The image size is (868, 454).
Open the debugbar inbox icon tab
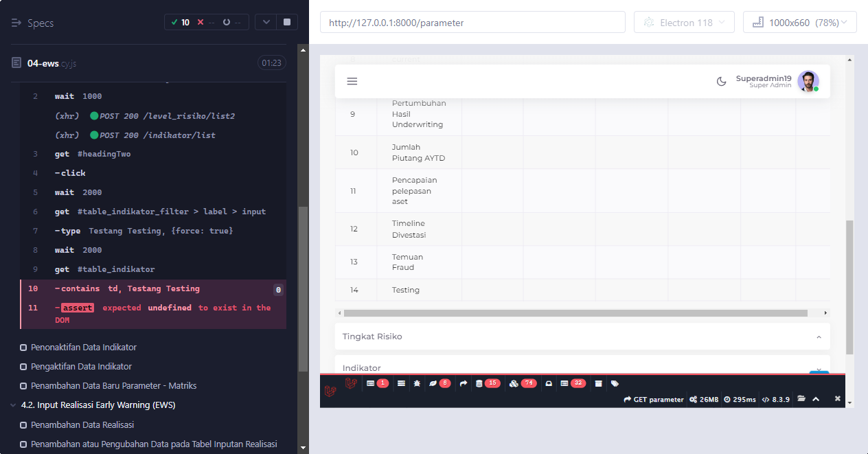pos(549,383)
